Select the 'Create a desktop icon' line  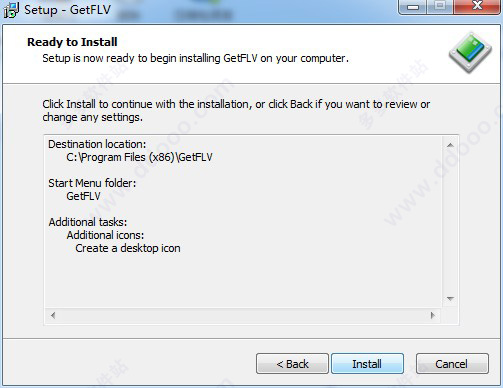click(x=128, y=248)
